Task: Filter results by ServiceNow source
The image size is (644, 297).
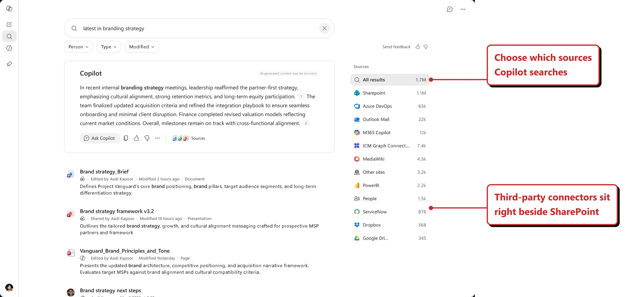Action: point(390,212)
